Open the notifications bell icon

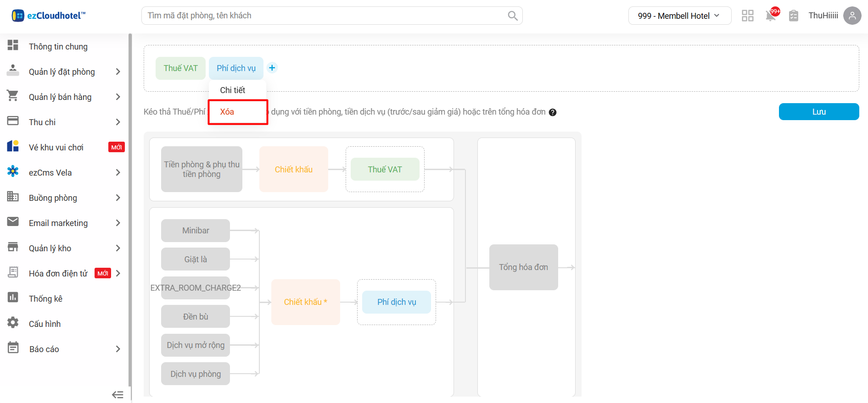click(771, 16)
